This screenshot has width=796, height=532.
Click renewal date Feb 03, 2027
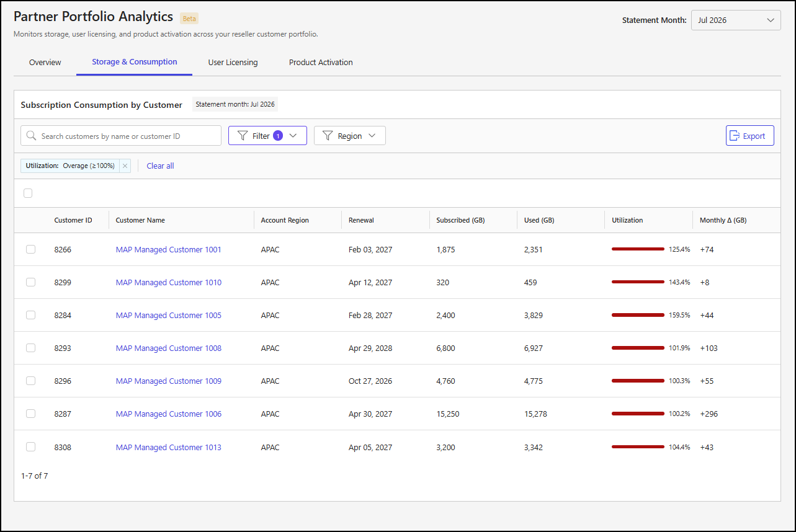point(370,249)
